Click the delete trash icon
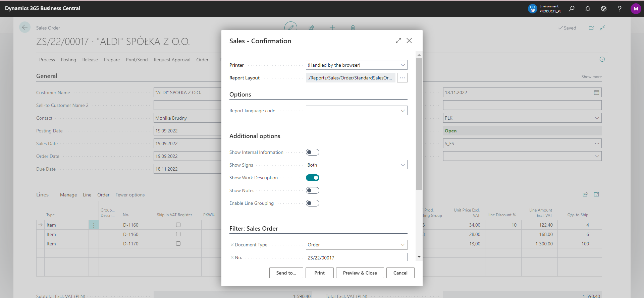This screenshot has width=644, height=298. coord(353,27)
